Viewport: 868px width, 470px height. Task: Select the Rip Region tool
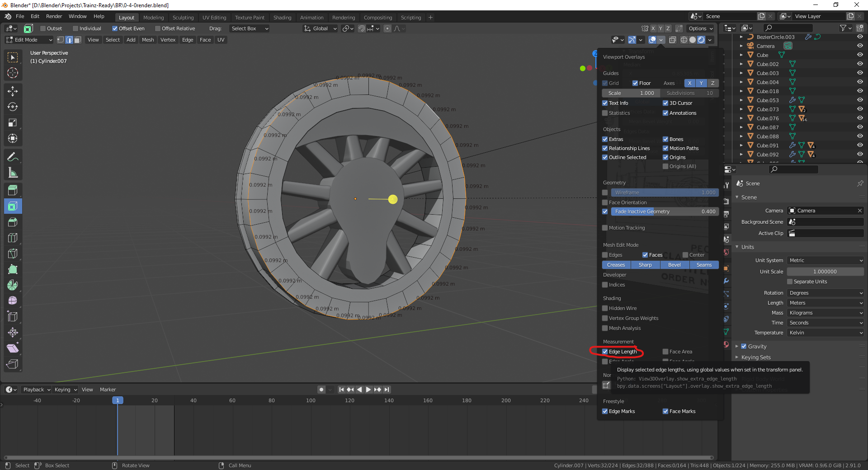tap(13, 364)
